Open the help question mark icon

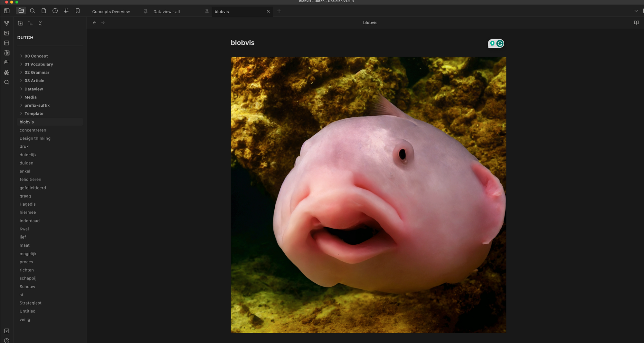click(x=6, y=340)
